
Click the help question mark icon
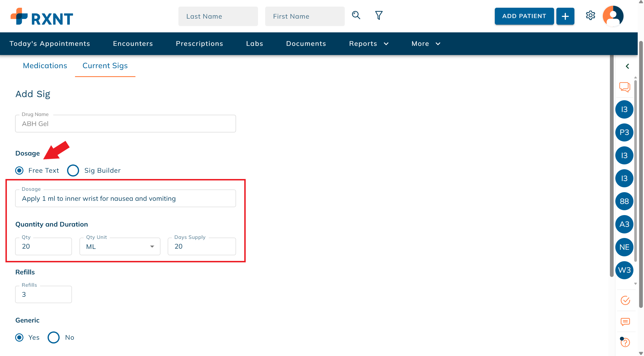[625, 342]
